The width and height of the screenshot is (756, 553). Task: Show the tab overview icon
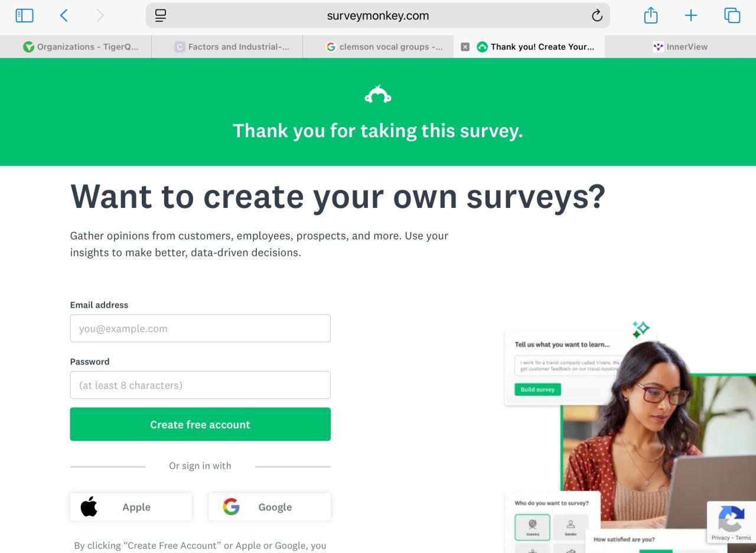[x=732, y=16]
